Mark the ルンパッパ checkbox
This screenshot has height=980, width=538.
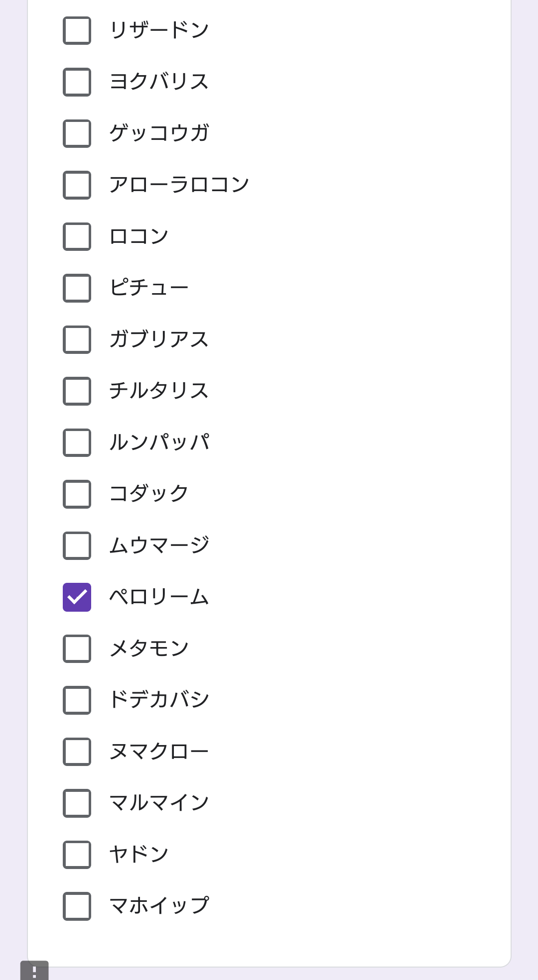[77, 442]
